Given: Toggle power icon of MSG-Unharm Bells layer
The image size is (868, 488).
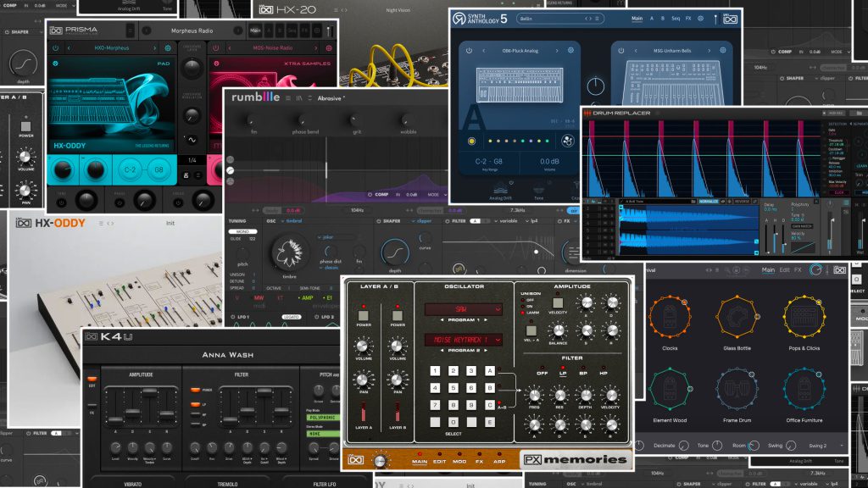Looking at the screenshot, I should tap(621, 50).
